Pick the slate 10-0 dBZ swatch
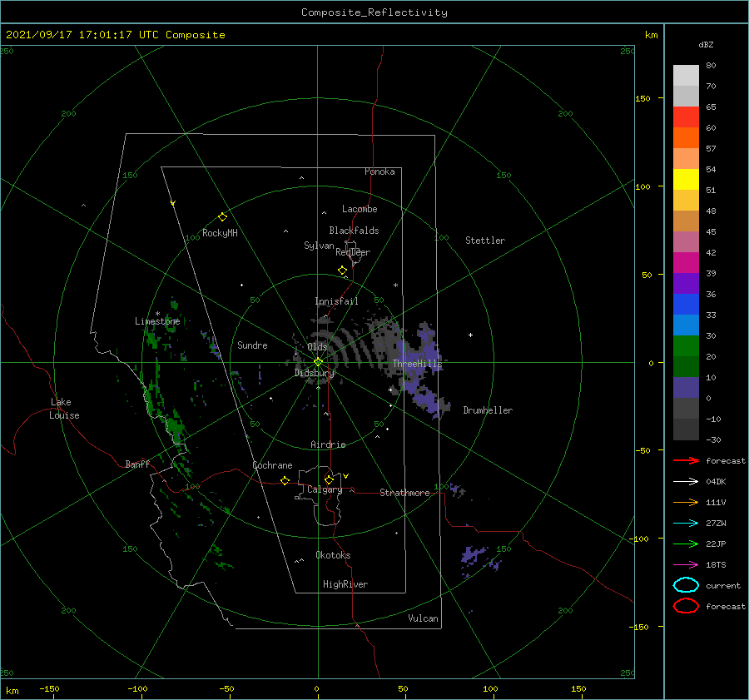This screenshot has height=700, width=749. 686,388
